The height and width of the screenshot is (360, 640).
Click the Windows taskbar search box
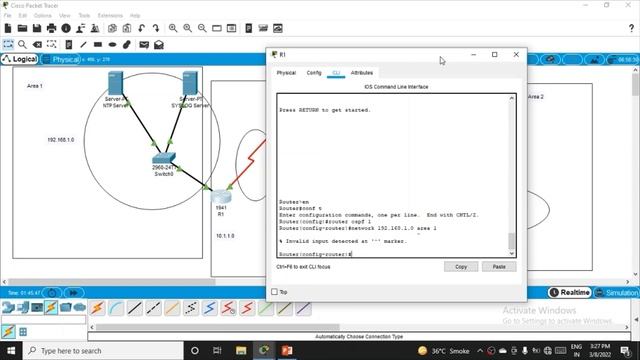click(x=104, y=351)
